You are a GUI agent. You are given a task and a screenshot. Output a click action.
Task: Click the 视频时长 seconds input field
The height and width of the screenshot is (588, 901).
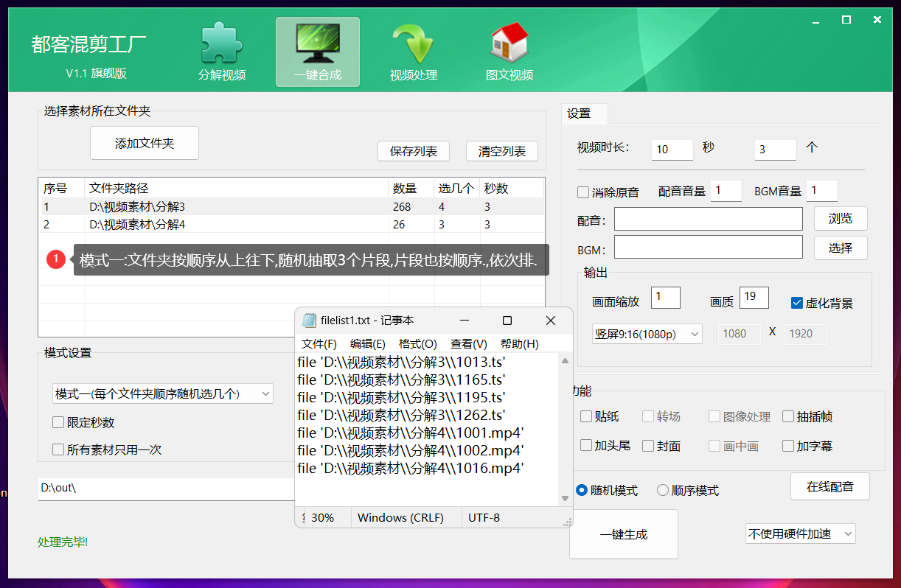672,150
